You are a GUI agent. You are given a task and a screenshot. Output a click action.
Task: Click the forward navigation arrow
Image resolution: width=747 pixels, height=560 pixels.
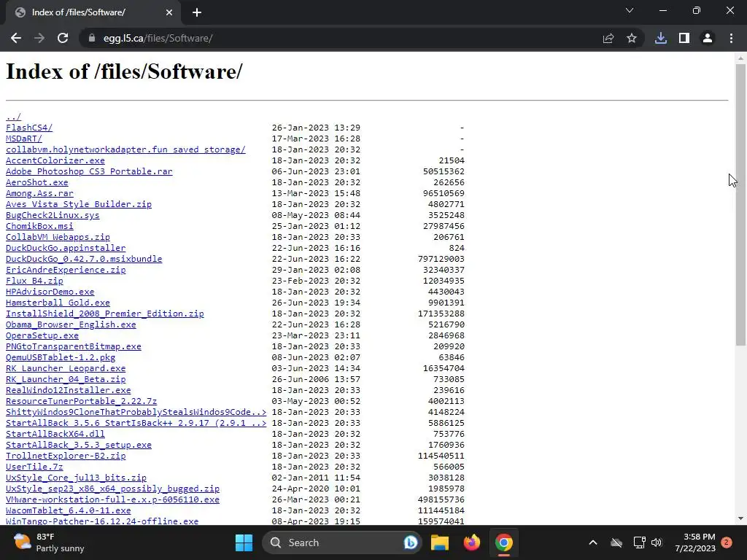pos(39,38)
